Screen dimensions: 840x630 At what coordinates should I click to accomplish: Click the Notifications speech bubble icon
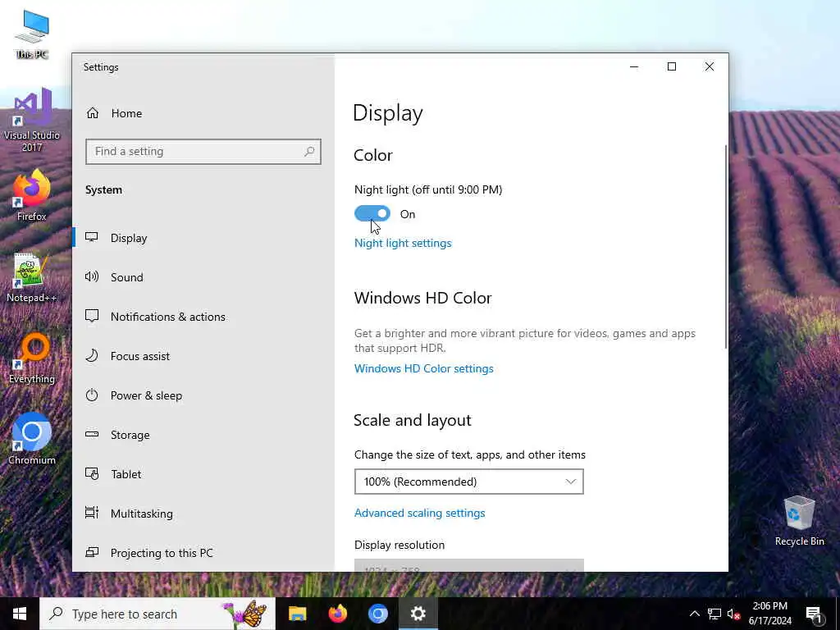coord(92,316)
